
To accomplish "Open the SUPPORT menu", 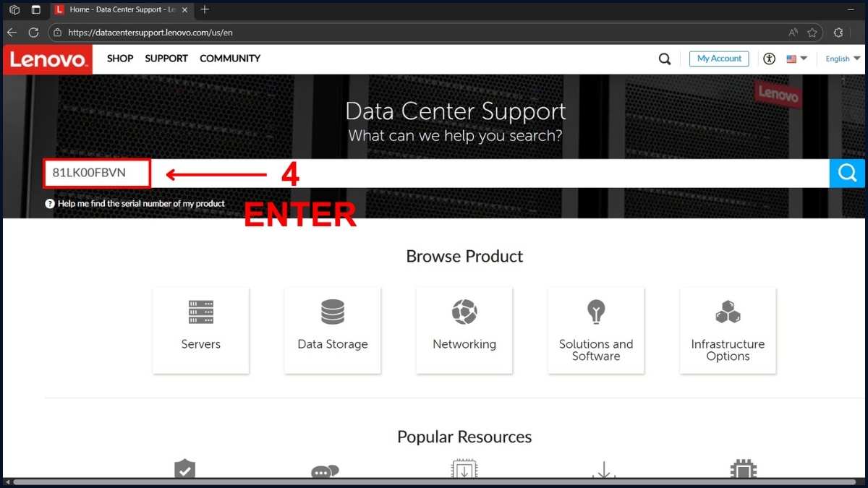I will (x=166, y=59).
